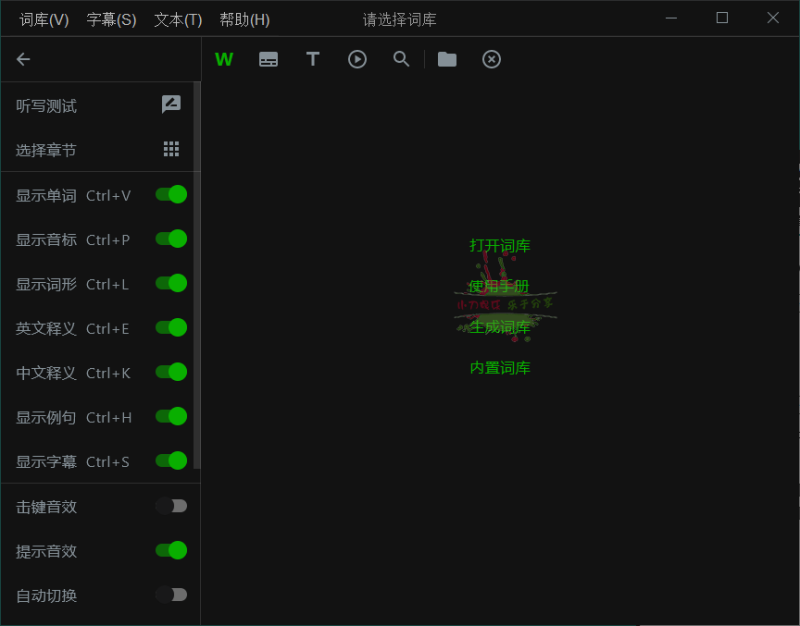Open 选择章节 via the grid icon
800x626 pixels.
click(x=170, y=148)
